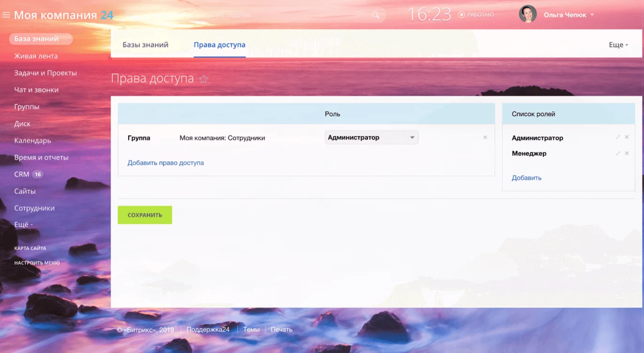Click the Ольга Чепюк user name
Screen dimensions: 644x353
565,15
